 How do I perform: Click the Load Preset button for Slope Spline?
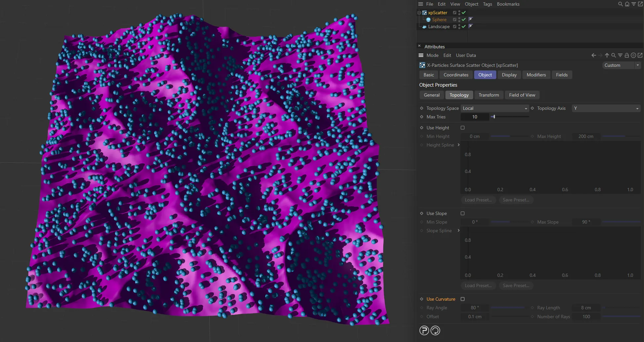coord(478,285)
